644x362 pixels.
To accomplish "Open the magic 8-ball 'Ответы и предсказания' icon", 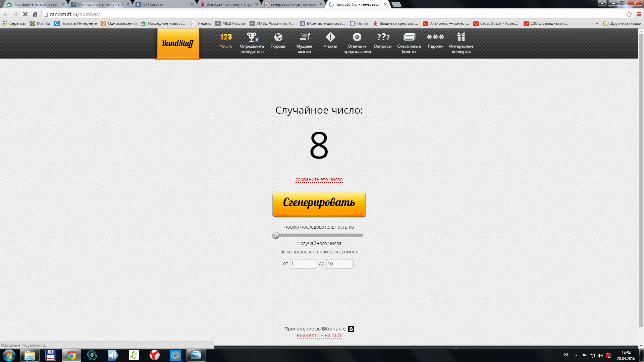I will [357, 37].
